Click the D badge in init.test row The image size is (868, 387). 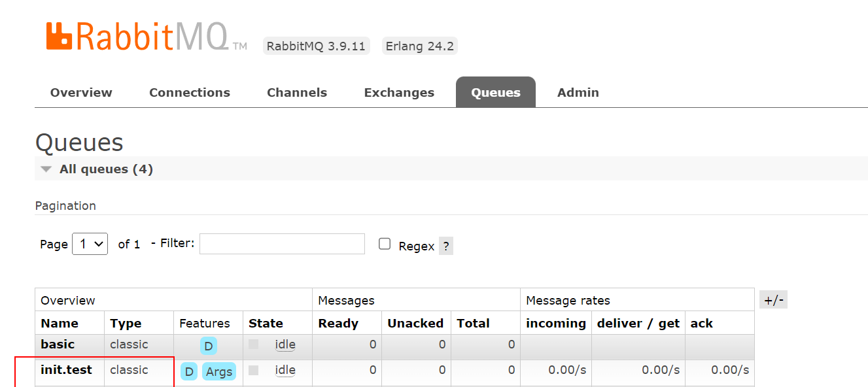tap(189, 371)
